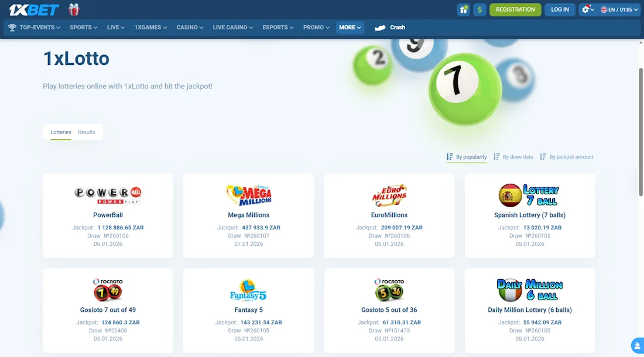Open Gosloto 7 out of 49 lottery card
The height and width of the screenshot is (357, 644).
(108, 289)
